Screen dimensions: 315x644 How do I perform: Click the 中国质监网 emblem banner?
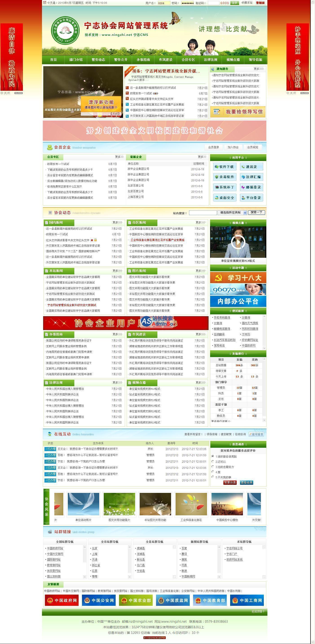(173, 600)
